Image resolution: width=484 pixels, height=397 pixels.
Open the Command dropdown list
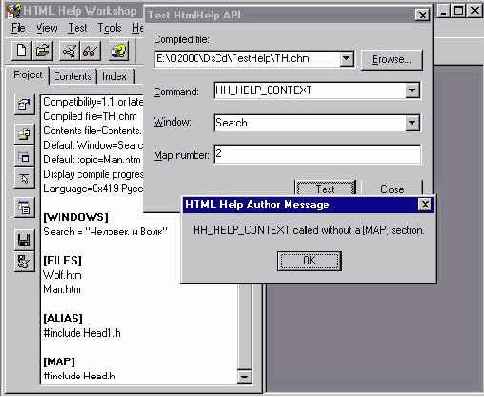pos(412,90)
